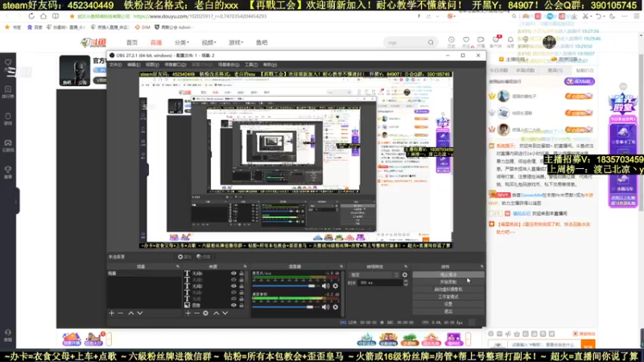This screenshot has width=644, height=362.
Task: Expand the 游戏 games dropdown
Action: 236,43
